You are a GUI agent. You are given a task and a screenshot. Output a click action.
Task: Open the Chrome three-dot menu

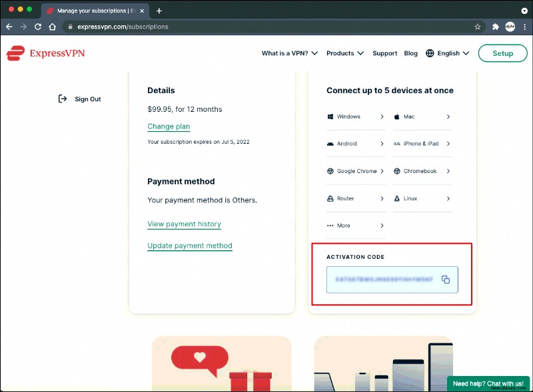click(x=524, y=27)
